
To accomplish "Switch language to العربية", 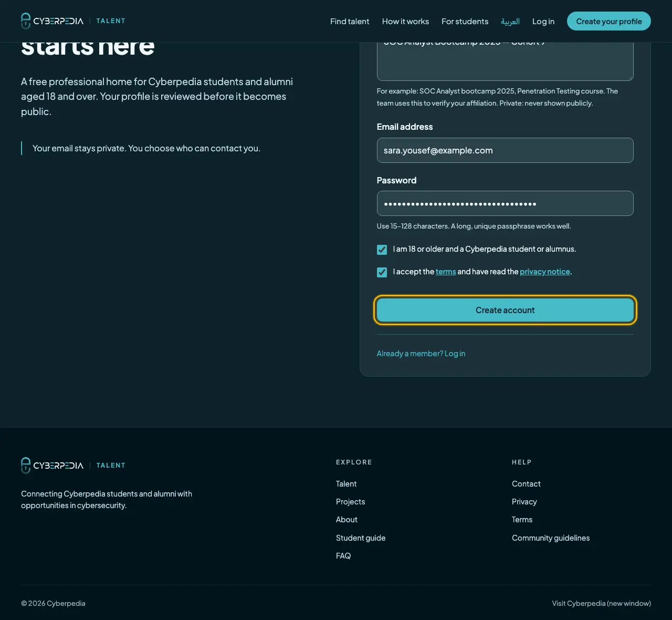I will coord(510,22).
